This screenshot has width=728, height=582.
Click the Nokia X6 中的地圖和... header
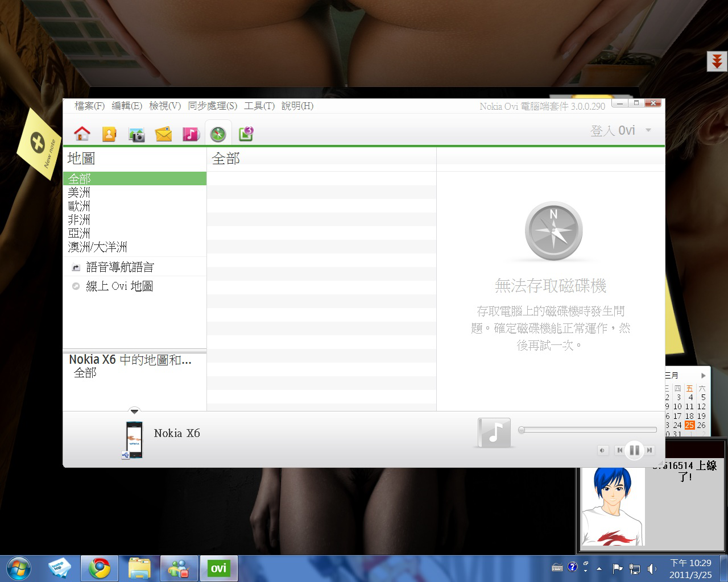click(130, 359)
